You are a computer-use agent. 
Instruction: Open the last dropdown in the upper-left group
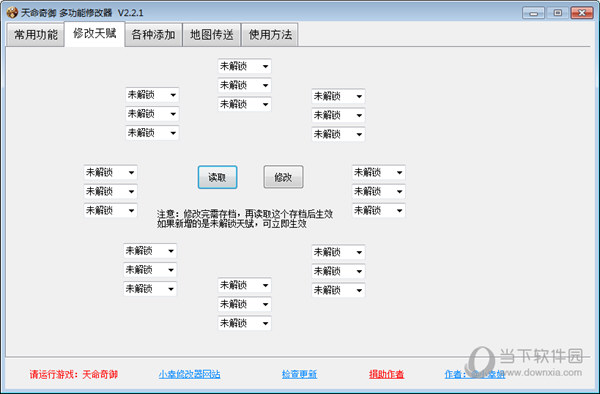pyautogui.click(x=152, y=133)
